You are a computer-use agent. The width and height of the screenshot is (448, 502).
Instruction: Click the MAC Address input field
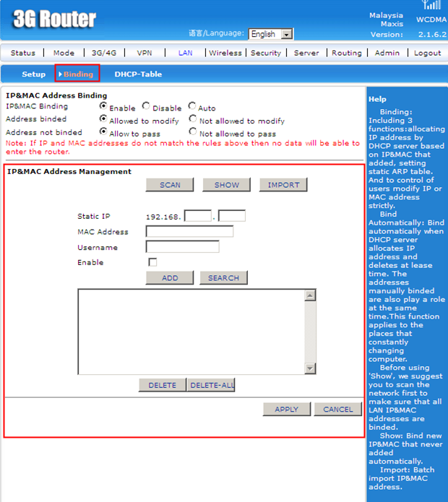[x=189, y=232]
